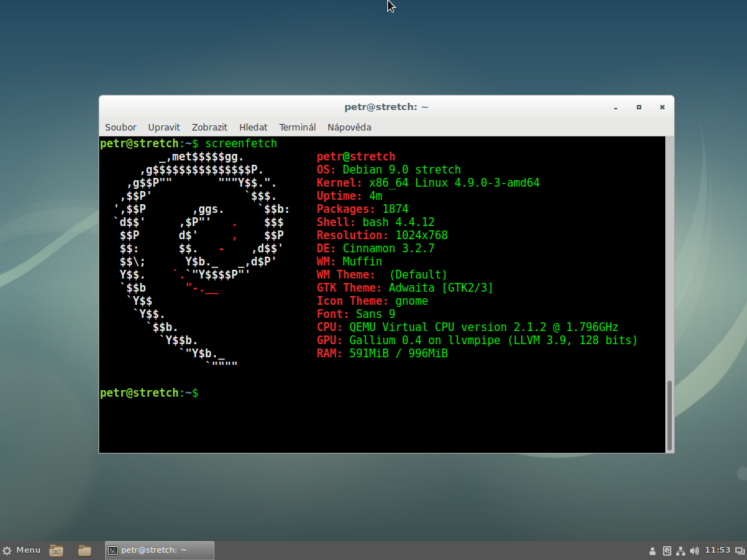Open the Upravit menu
747x560 pixels.
(164, 127)
